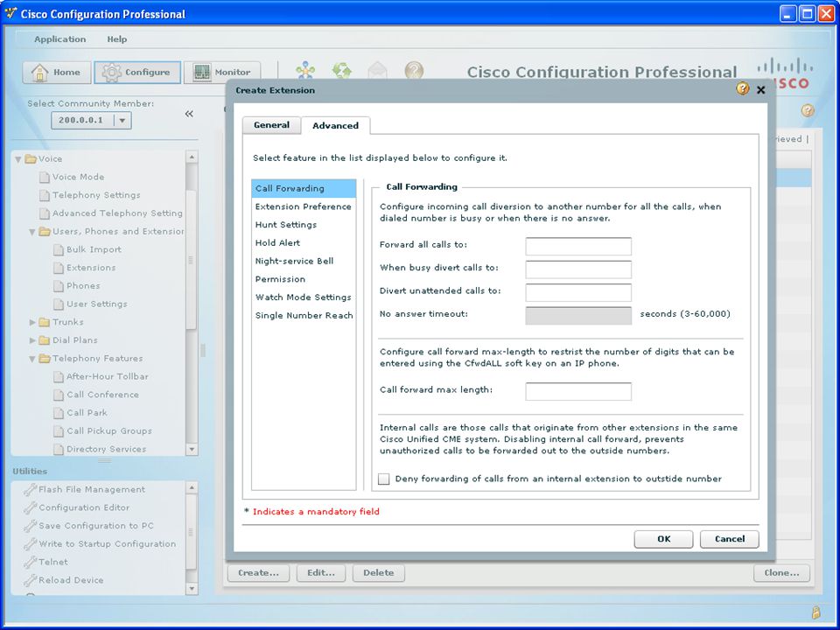Open Telnet utility
The width and height of the screenshot is (840, 630).
click(x=53, y=563)
